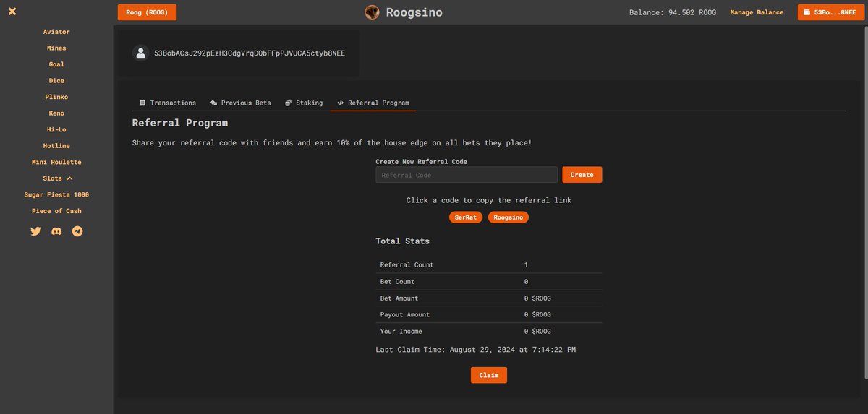Open the Discord social icon

click(56, 231)
